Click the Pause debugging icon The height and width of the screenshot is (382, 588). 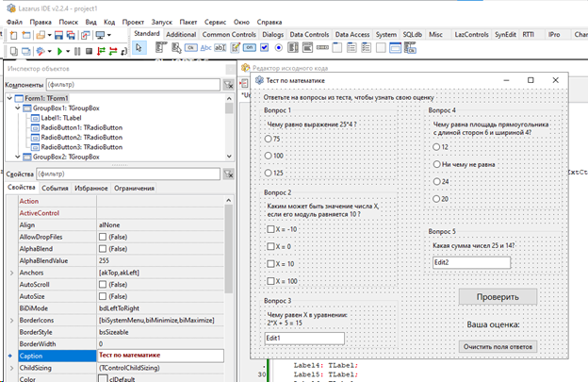[77, 51]
